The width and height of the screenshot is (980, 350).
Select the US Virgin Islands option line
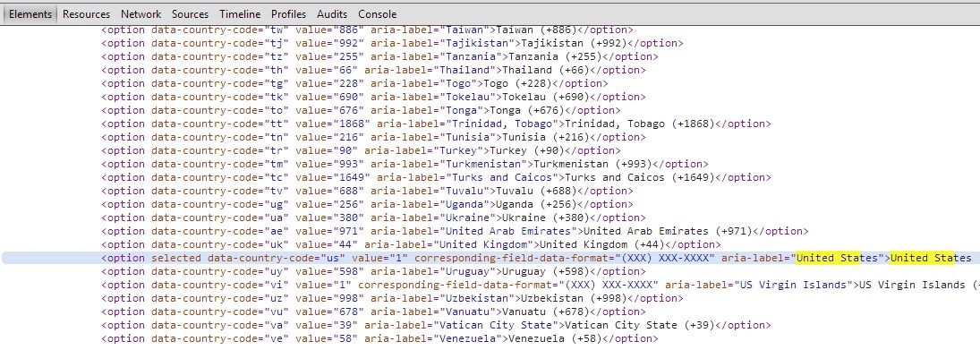pos(541,285)
